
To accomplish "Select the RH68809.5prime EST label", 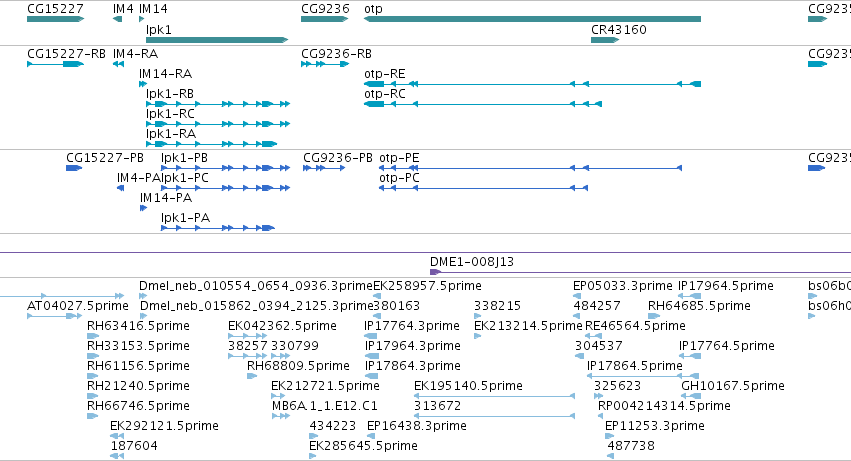I will click(x=298, y=367).
